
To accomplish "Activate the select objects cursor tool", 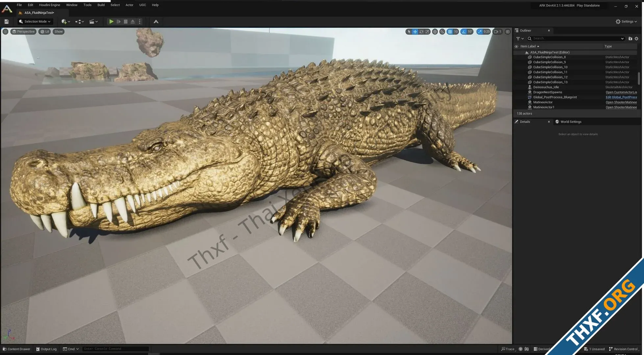I will [x=409, y=32].
